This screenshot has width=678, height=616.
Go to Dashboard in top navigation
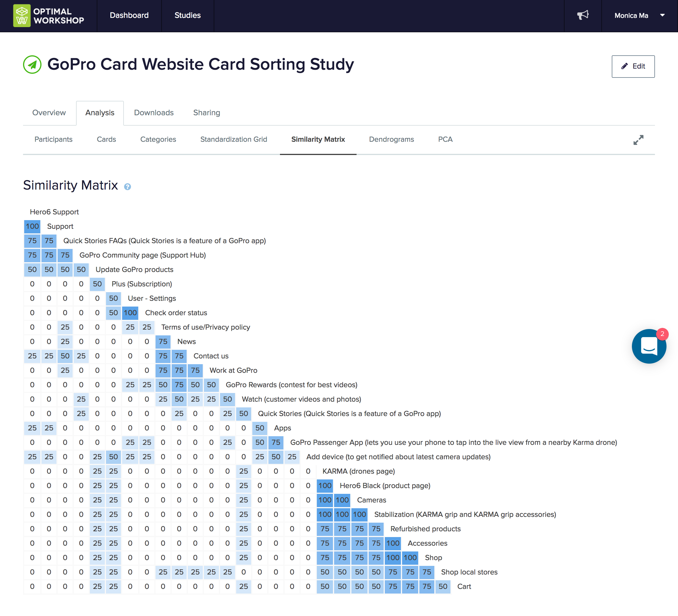click(x=129, y=16)
